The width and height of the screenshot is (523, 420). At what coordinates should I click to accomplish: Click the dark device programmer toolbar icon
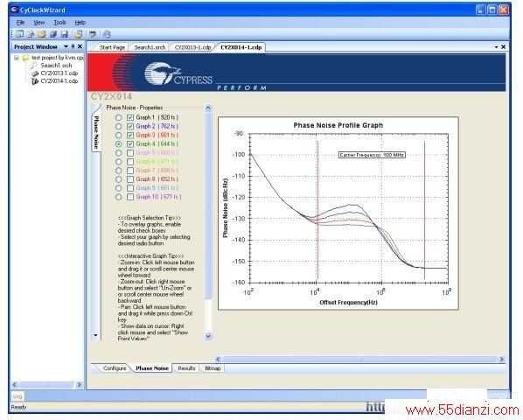click(93, 34)
